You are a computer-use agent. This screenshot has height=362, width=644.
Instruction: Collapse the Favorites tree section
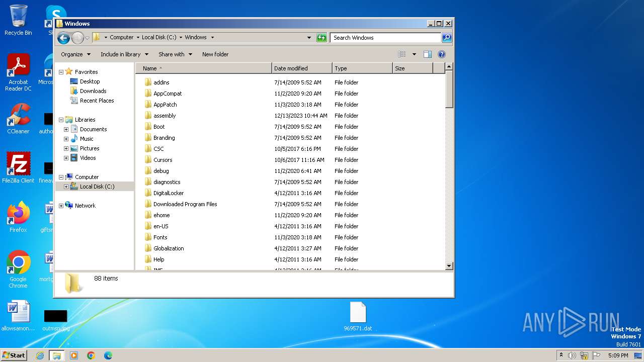(x=61, y=72)
